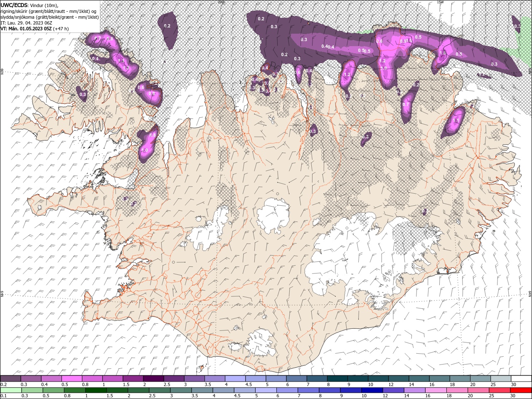Select the 'IT: Lau. 29. 04. 2023 06Z' line

pyautogui.click(x=26, y=23)
